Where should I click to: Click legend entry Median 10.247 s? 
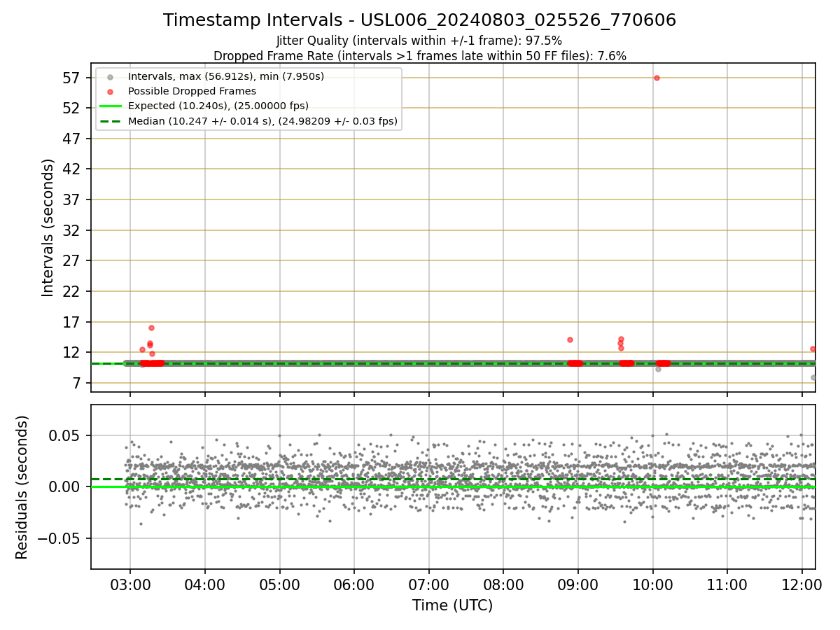[x=262, y=121]
